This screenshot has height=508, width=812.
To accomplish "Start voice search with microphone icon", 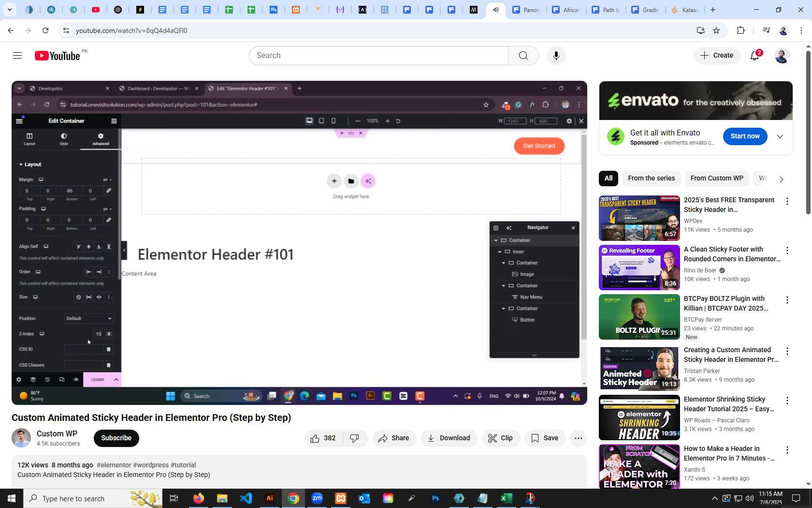I will click(x=556, y=56).
